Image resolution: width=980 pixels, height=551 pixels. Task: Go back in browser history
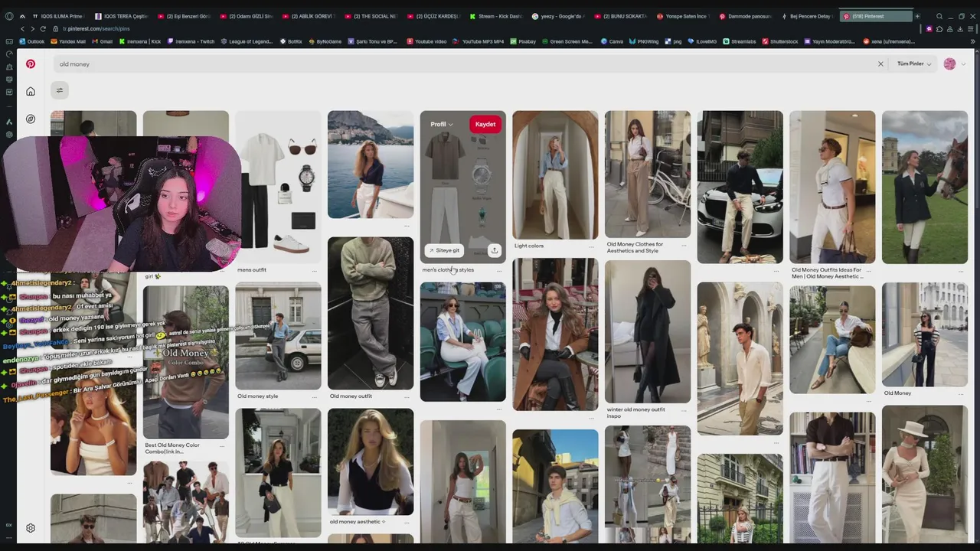click(x=22, y=28)
